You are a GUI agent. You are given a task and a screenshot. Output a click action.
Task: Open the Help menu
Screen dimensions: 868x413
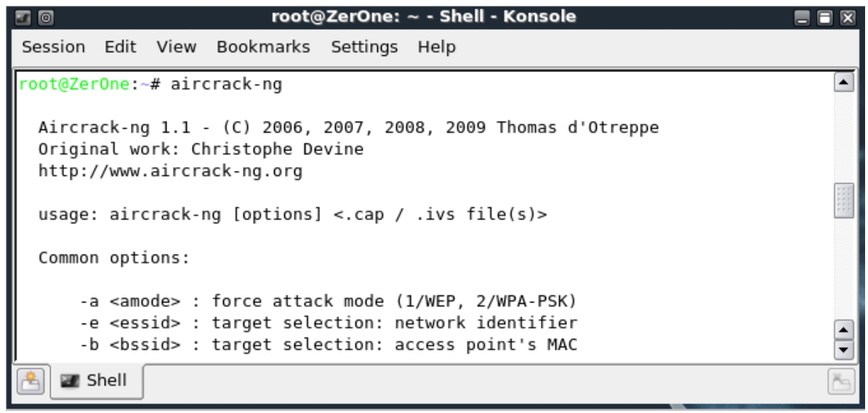(x=437, y=47)
